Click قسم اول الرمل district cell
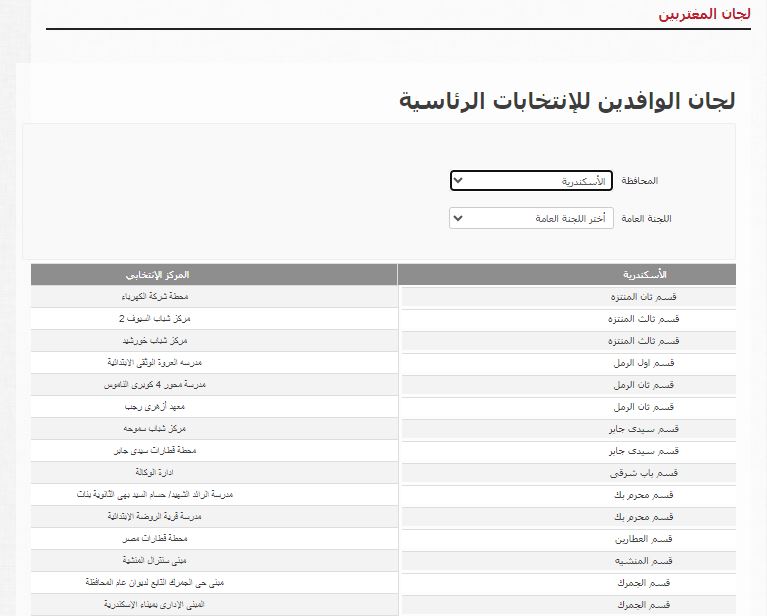The image size is (767, 616). point(568,363)
